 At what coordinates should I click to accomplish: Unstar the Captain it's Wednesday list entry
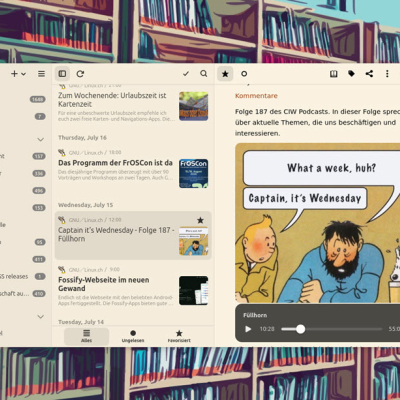click(200, 220)
